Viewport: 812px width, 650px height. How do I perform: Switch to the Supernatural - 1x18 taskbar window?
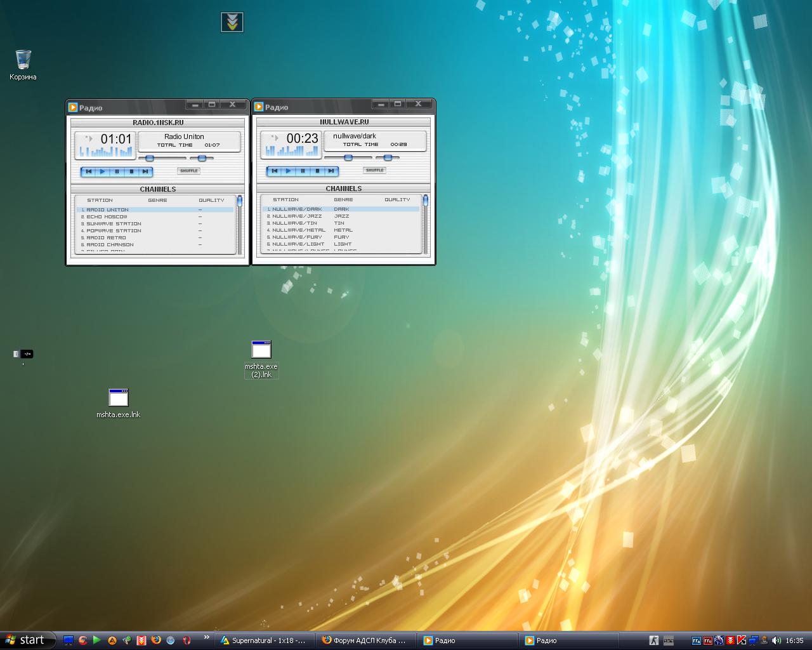(263, 640)
